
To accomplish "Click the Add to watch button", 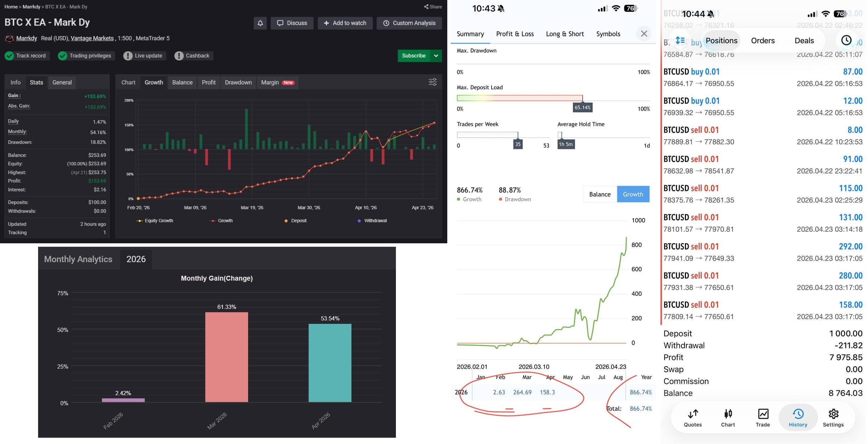I will 345,23.
